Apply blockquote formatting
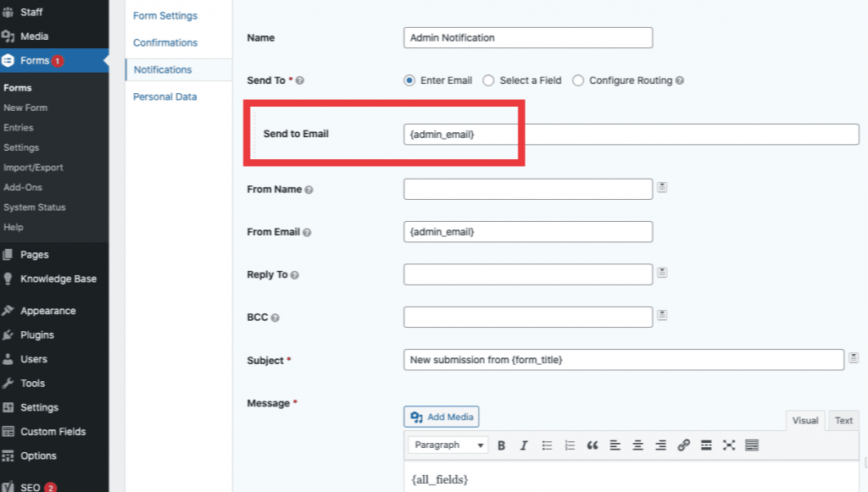Image resolution: width=868 pixels, height=492 pixels. click(x=593, y=445)
